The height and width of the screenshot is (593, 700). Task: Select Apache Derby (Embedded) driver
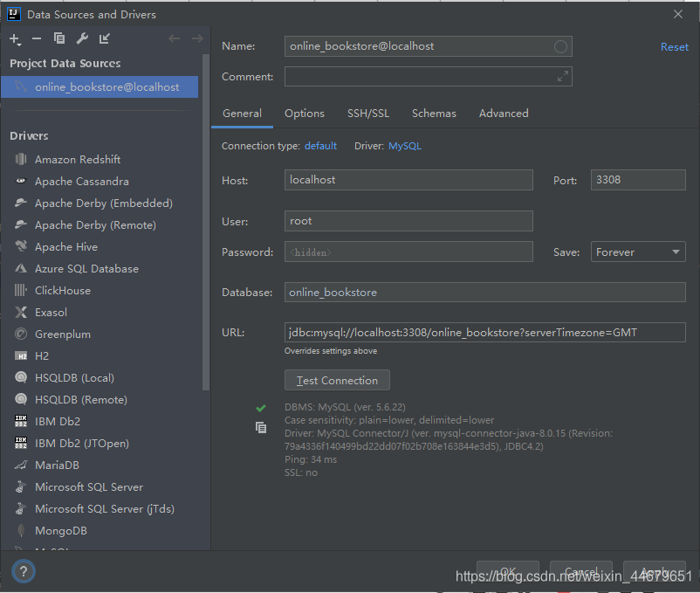(102, 203)
